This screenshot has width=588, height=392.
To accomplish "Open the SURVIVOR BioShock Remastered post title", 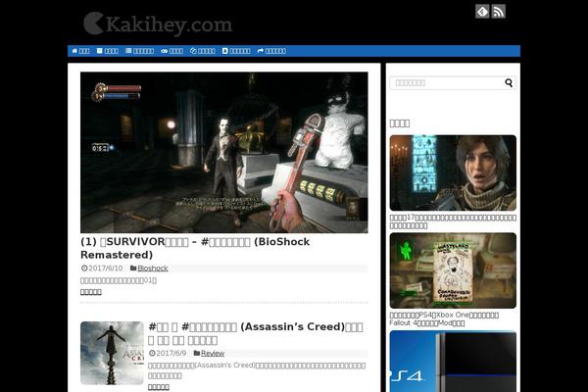I will click(x=195, y=248).
